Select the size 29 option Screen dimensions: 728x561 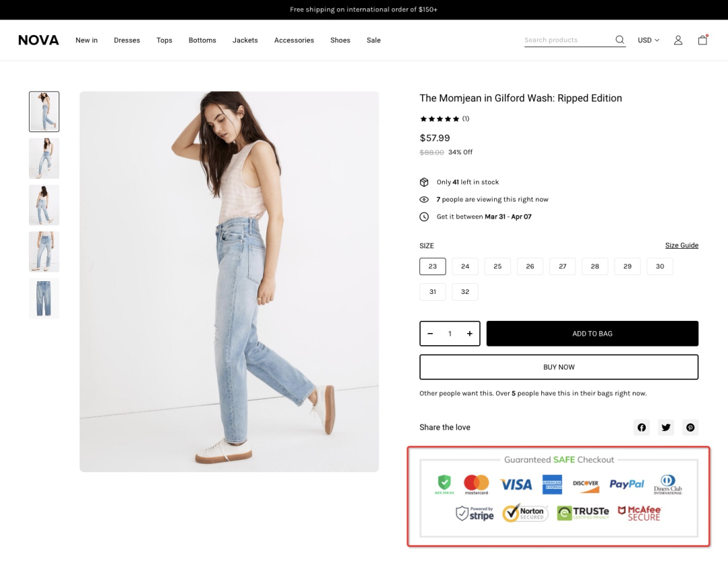point(627,266)
